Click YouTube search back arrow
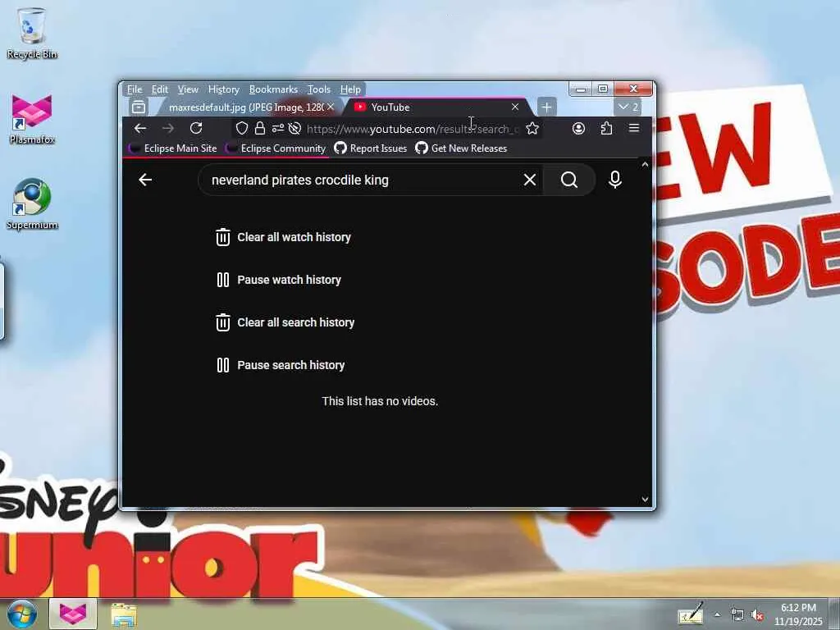The width and height of the screenshot is (840, 630). pyautogui.click(x=145, y=180)
